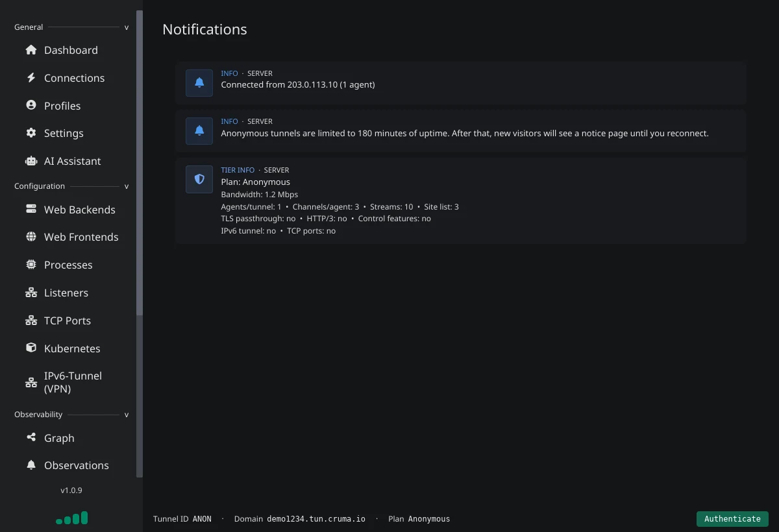Screen dimensions: 779x532
Task: Click the 'IPv6 tunnel: no' line
Action: point(278,231)
